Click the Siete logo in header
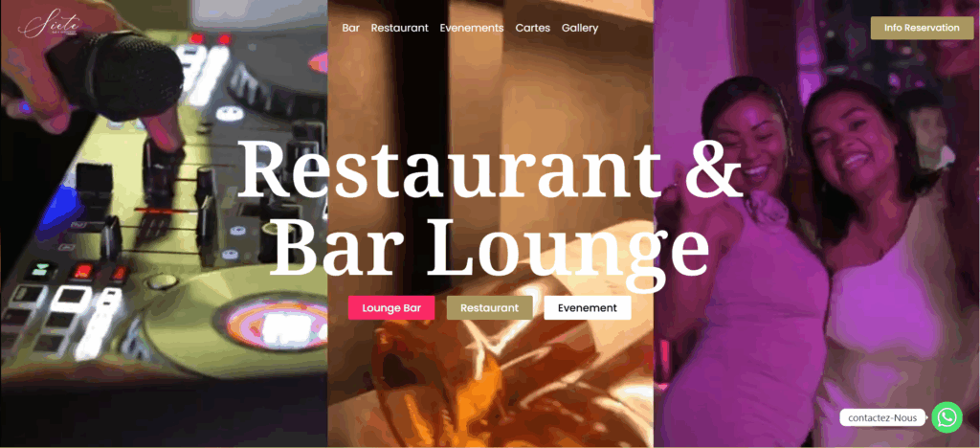 click(x=50, y=27)
